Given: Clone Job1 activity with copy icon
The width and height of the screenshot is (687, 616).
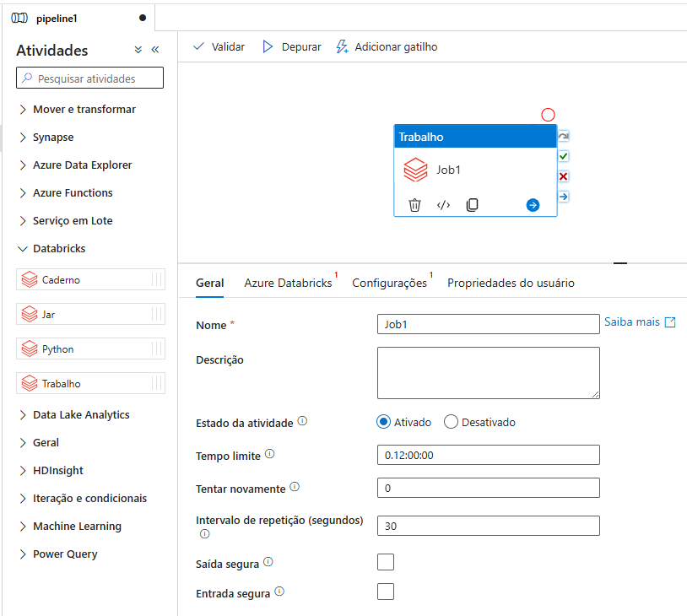Looking at the screenshot, I should 472,204.
